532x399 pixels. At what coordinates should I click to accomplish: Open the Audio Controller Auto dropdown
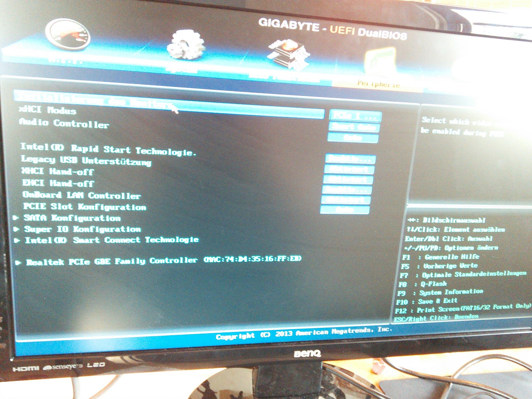point(353,138)
